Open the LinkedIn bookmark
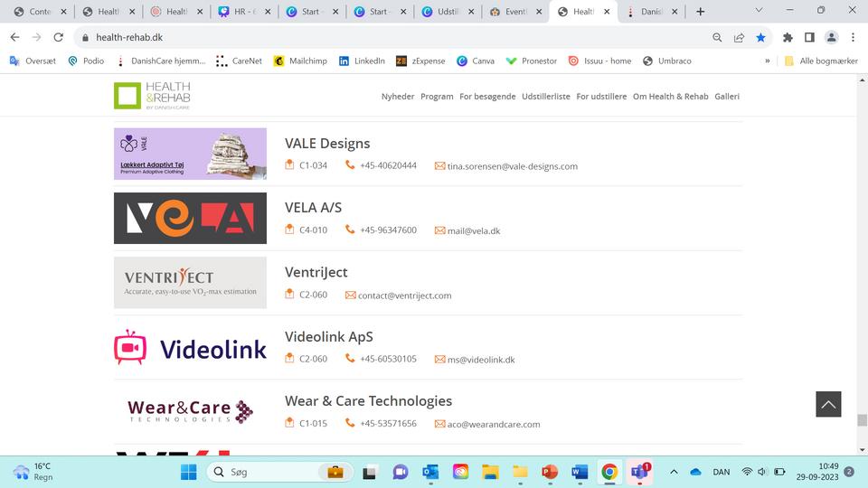The height and width of the screenshot is (488, 868). 362,61
